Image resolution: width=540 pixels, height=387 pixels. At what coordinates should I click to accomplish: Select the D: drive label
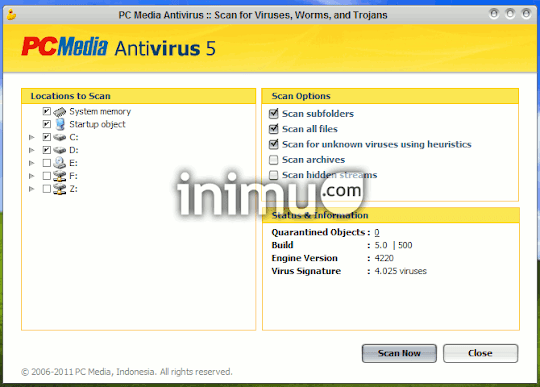point(74,150)
